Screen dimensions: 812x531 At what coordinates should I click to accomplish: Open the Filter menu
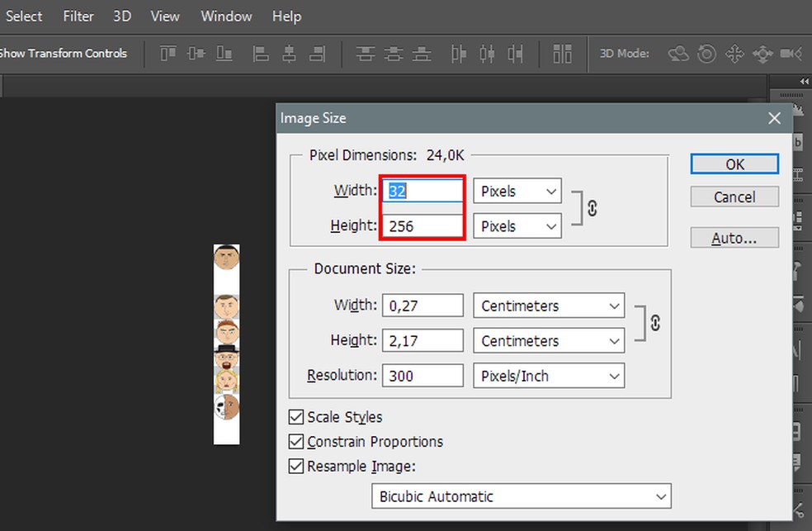tap(78, 16)
